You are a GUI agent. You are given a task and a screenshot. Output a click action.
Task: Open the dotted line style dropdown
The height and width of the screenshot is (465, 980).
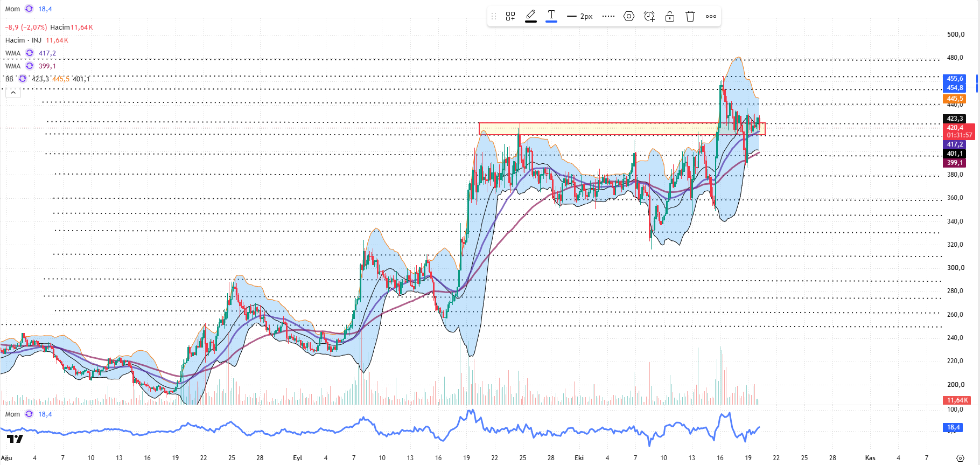pos(608,16)
